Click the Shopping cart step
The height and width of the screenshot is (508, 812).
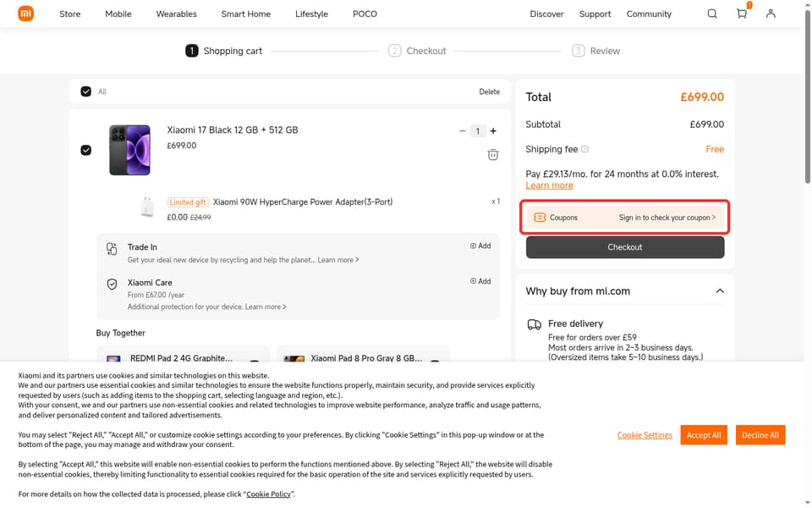223,51
